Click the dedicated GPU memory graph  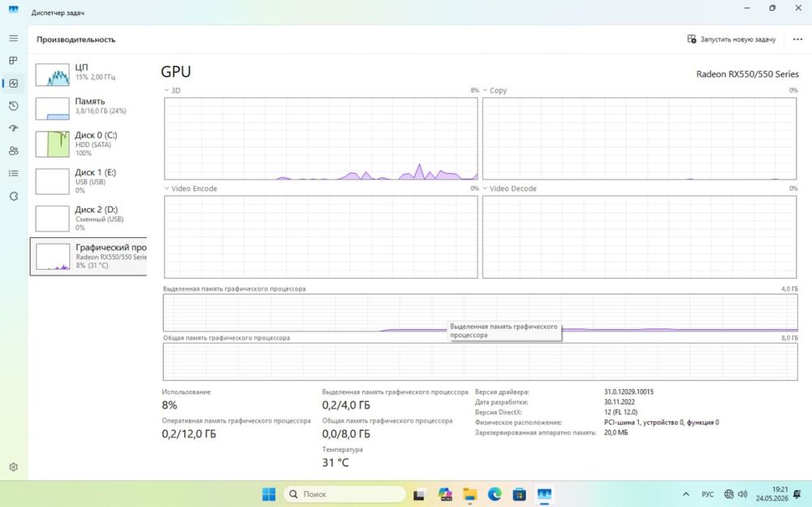481,313
